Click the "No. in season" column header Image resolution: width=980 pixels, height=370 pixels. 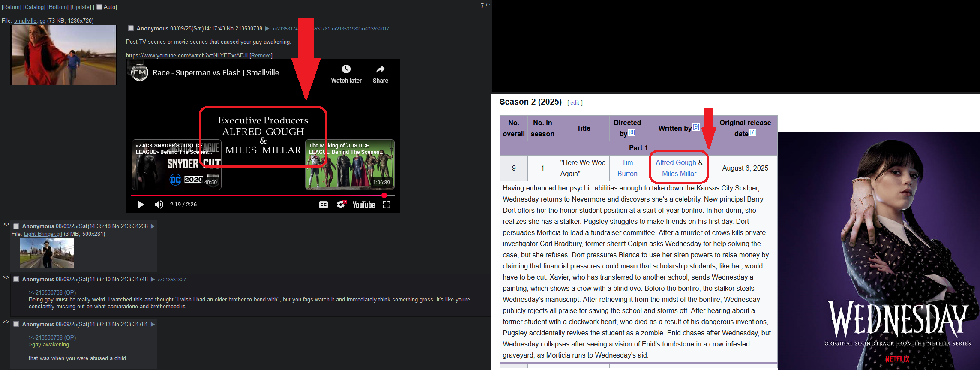click(x=542, y=128)
